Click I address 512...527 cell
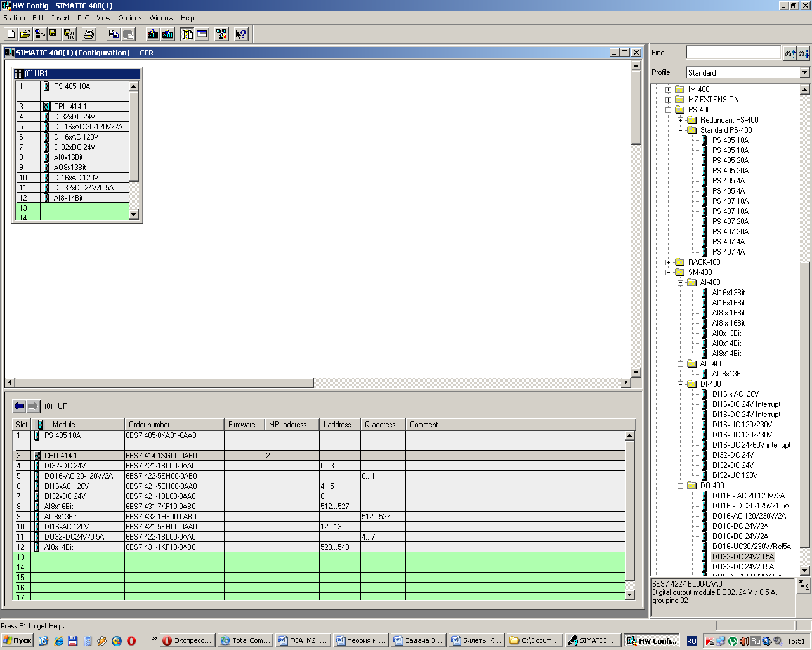Screen dimensions: 812x650 click(340, 507)
